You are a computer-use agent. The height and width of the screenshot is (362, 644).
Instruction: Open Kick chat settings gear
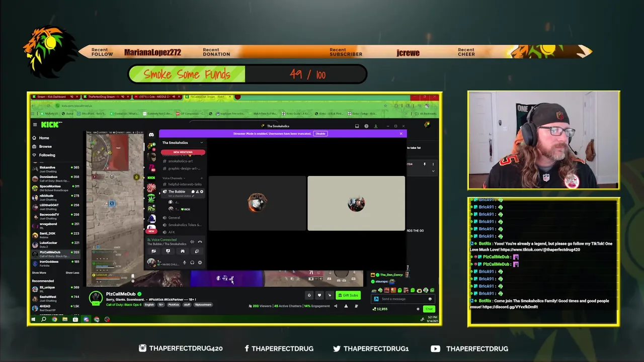click(418, 309)
